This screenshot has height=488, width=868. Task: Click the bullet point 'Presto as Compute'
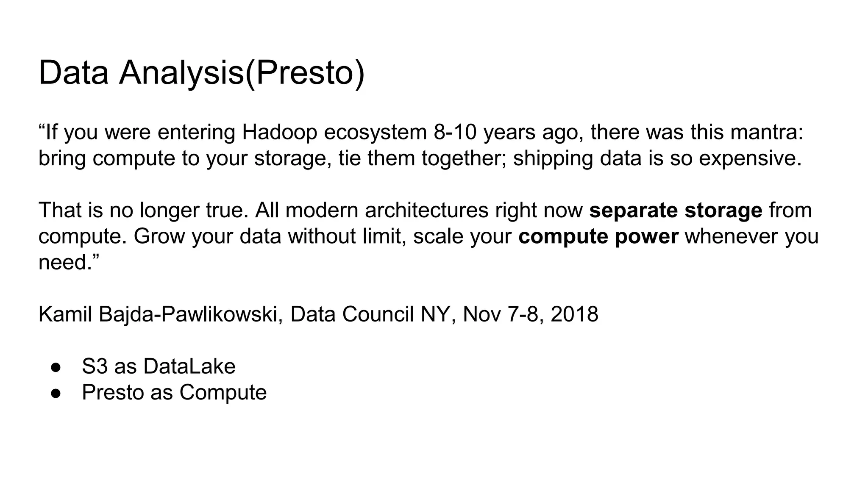point(174,392)
